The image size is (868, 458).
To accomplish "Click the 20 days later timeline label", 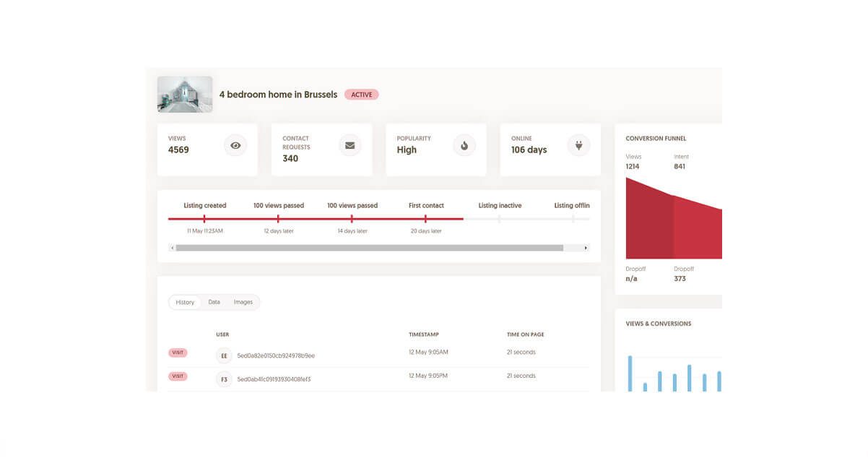I will (x=426, y=231).
